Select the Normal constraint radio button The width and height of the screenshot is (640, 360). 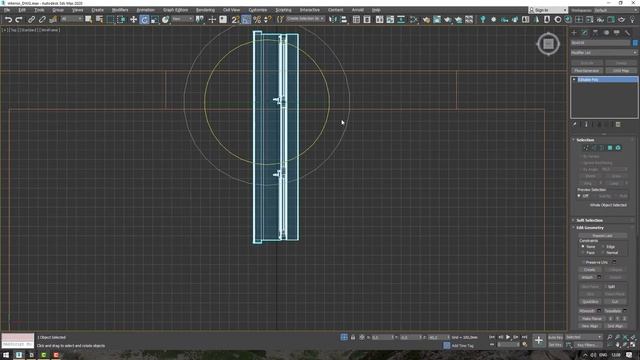(603, 253)
